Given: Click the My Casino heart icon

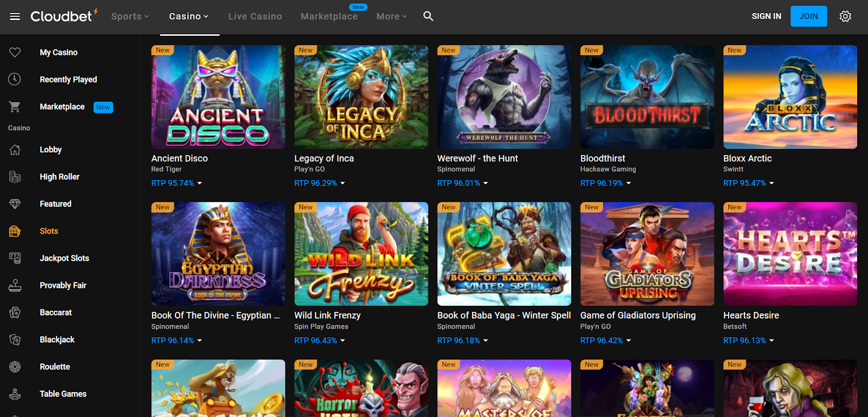Looking at the screenshot, I should point(15,52).
